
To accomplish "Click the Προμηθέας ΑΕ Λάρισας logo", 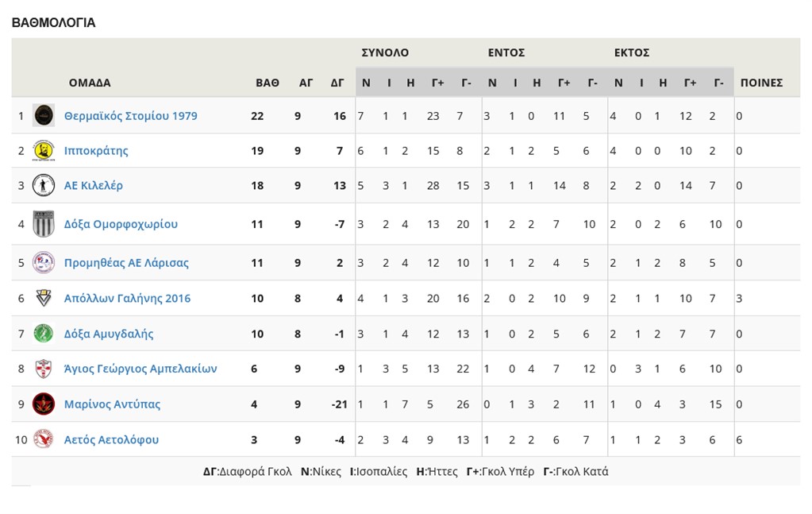I will 44,262.
